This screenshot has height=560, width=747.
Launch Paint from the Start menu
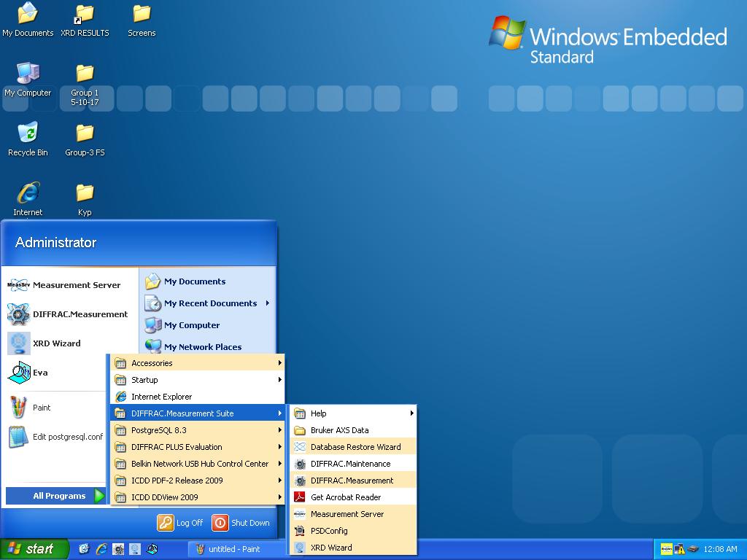tap(42, 408)
